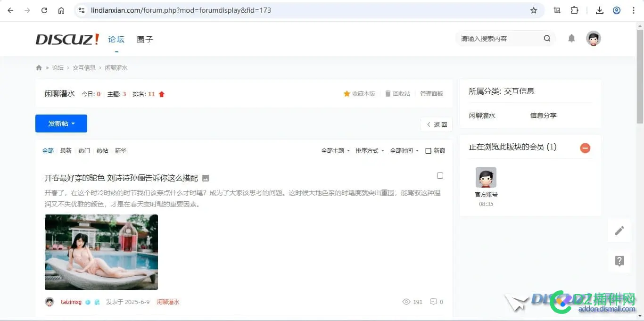Screen dimensions: 644x321
Task: Bookmark this page with the star icon
Action: [x=534, y=10]
